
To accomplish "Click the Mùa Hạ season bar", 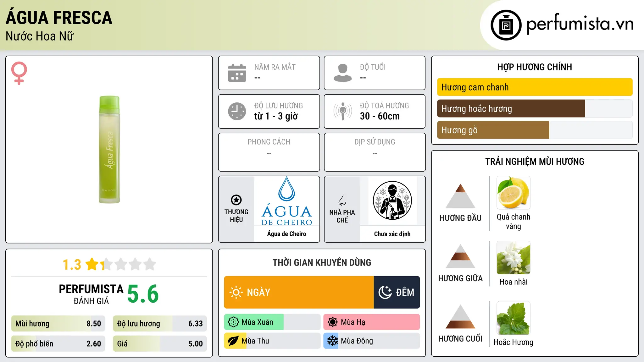I will (372, 322).
